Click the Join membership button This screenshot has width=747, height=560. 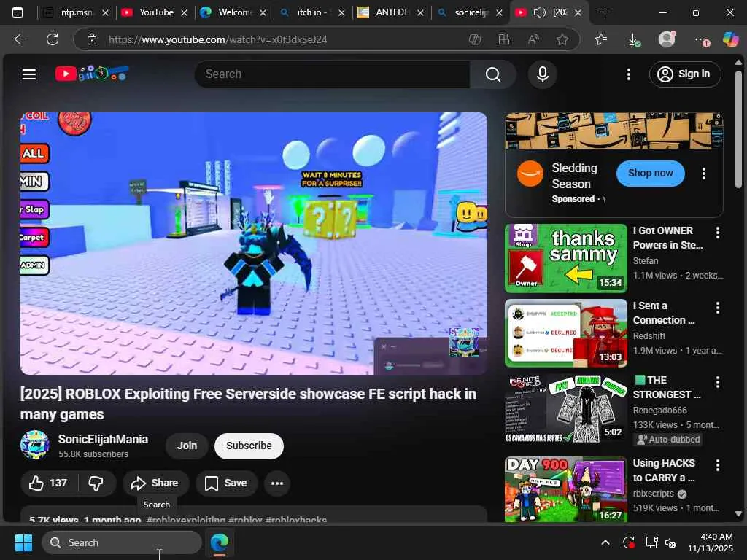[187, 446]
